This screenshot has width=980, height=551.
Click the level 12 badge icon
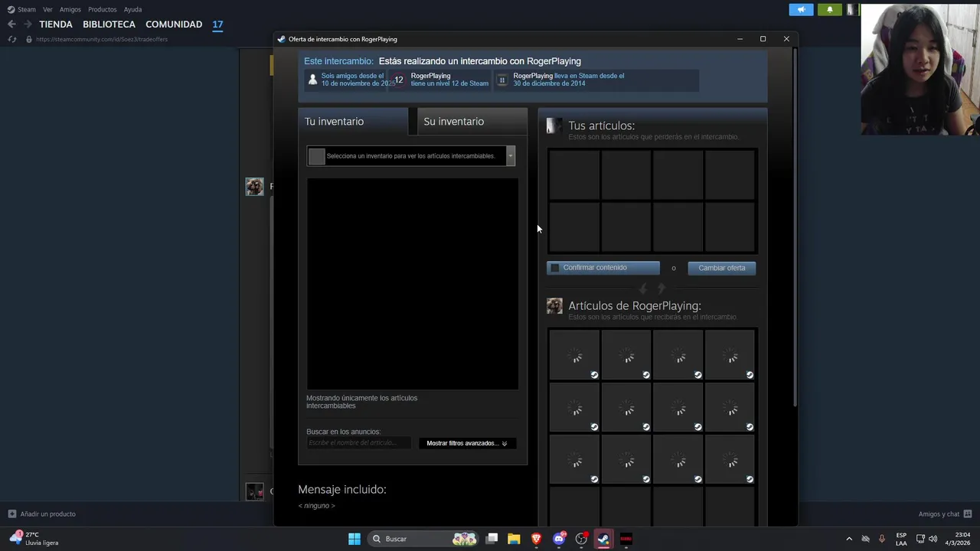pyautogui.click(x=398, y=80)
